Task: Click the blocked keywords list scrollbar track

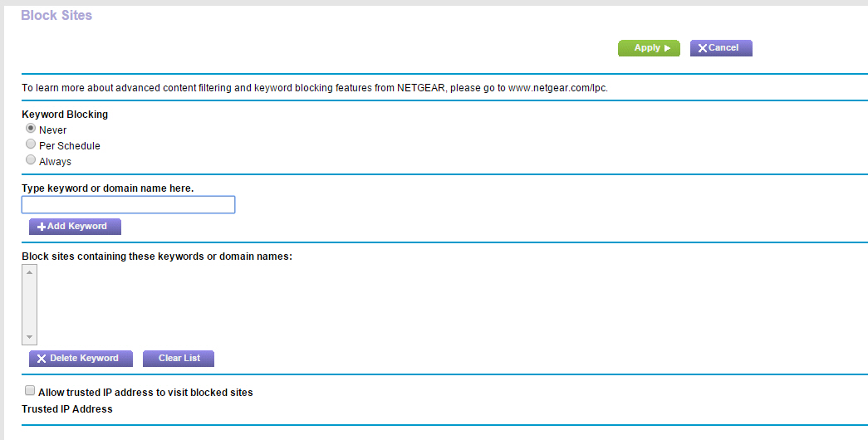Action: 31,304
